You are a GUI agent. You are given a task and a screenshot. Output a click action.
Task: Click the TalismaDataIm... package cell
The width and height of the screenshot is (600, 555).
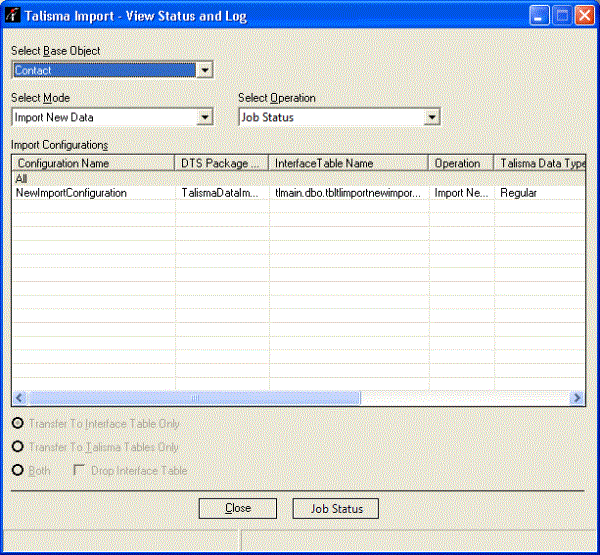tap(220, 193)
